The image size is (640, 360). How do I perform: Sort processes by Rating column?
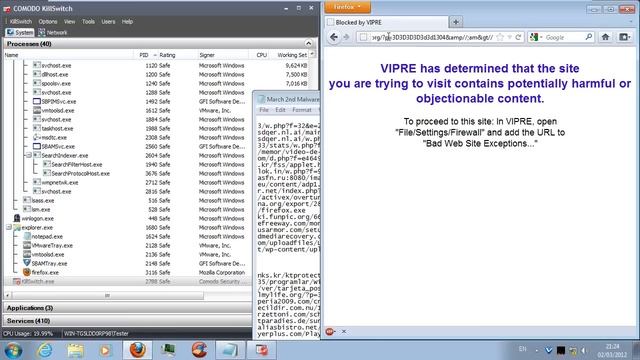(x=167, y=55)
